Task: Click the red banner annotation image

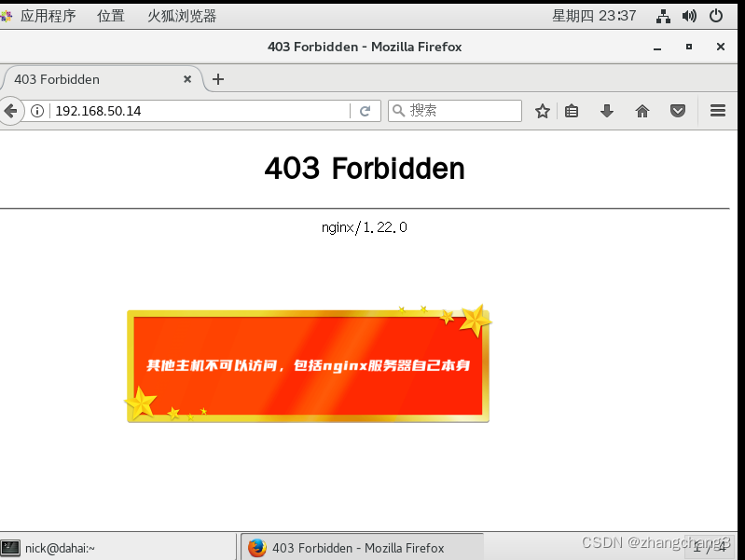Action: click(308, 364)
